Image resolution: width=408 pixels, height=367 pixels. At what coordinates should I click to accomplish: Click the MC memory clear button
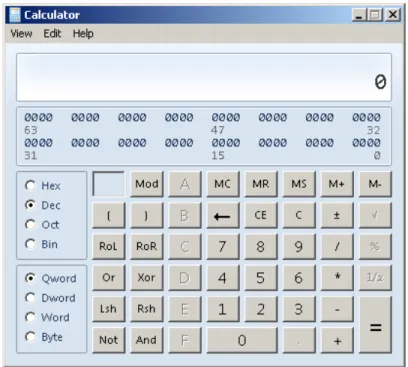coord(223,184)
